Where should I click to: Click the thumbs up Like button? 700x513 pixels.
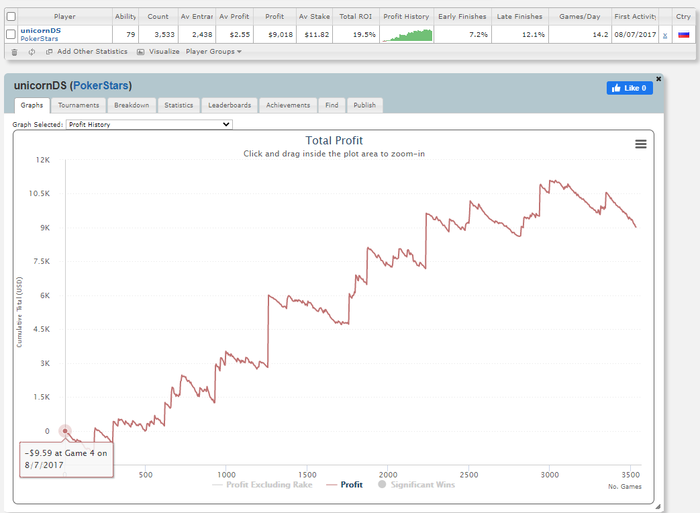[629, 88]
